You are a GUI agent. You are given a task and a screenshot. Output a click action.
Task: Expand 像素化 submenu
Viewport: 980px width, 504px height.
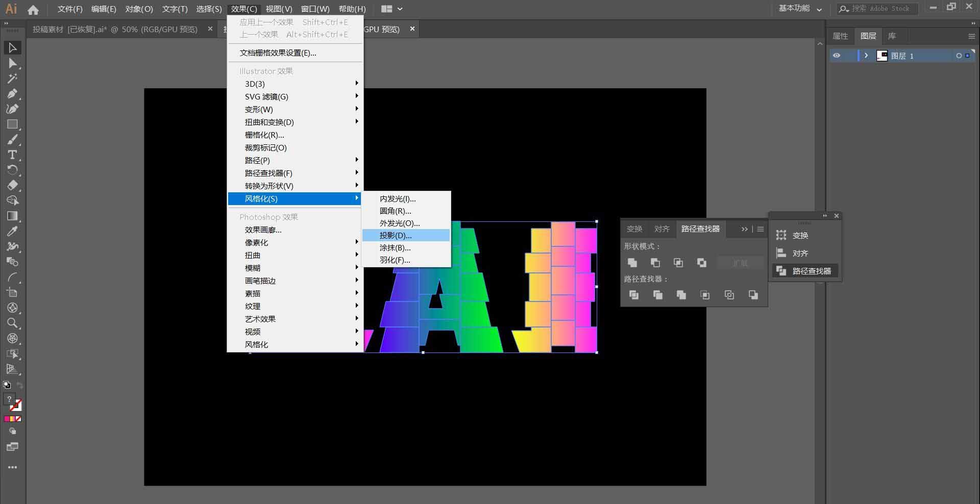[295, 242]
